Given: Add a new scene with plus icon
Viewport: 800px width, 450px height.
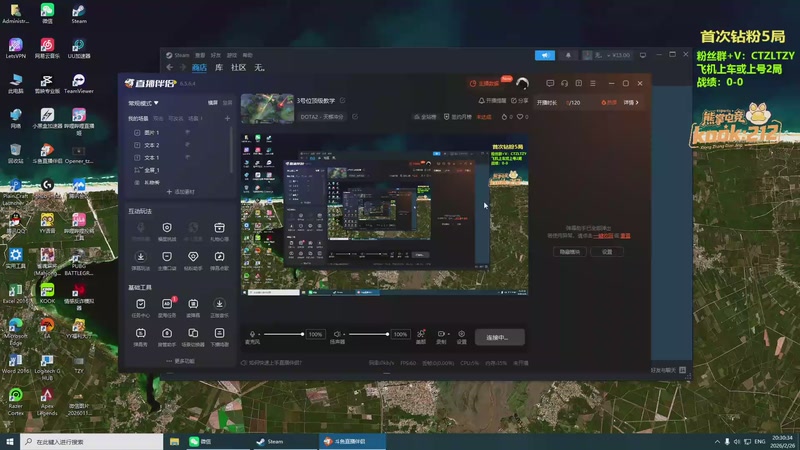Looking at the screenshot, I should (227, 118).
